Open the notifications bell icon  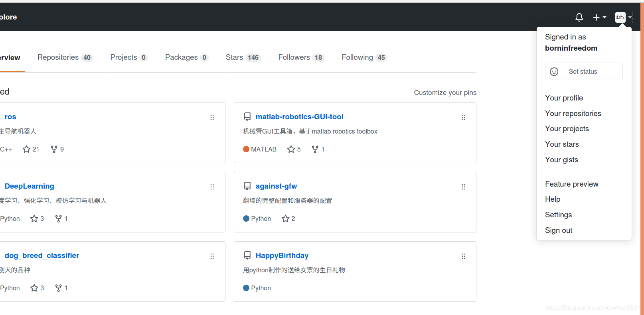579,17
